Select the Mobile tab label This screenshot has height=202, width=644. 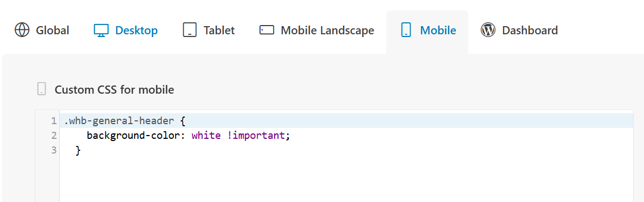[438, 30]
